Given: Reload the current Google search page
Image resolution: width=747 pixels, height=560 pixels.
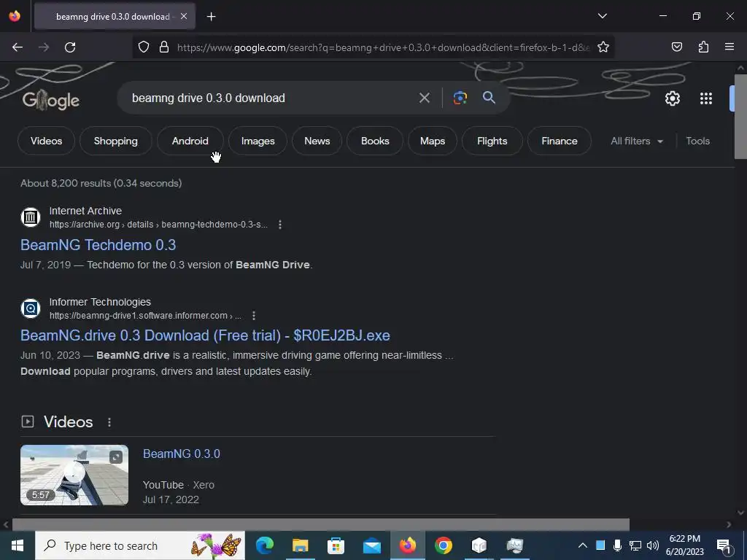Looking at the screenshot, I should (x=70, y=47).
